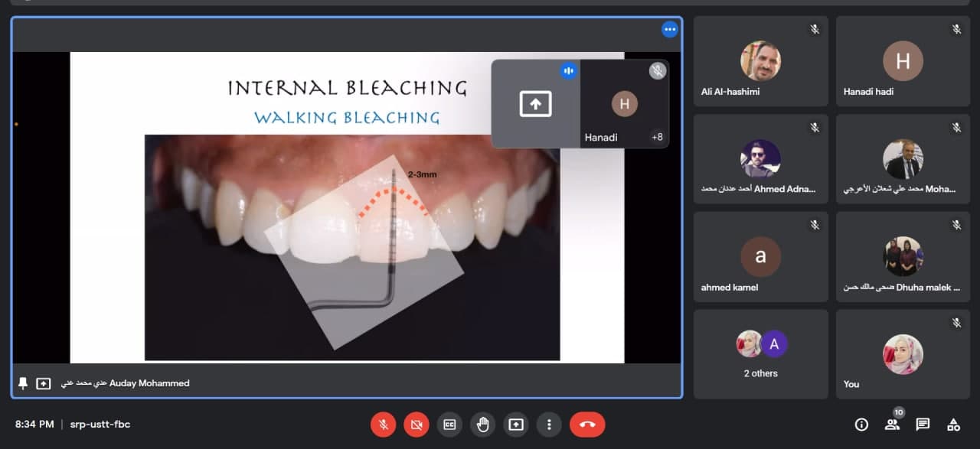Open the activities panel
Screen dimensions: 980x449
pyautogui.click(x=952, y=424)
